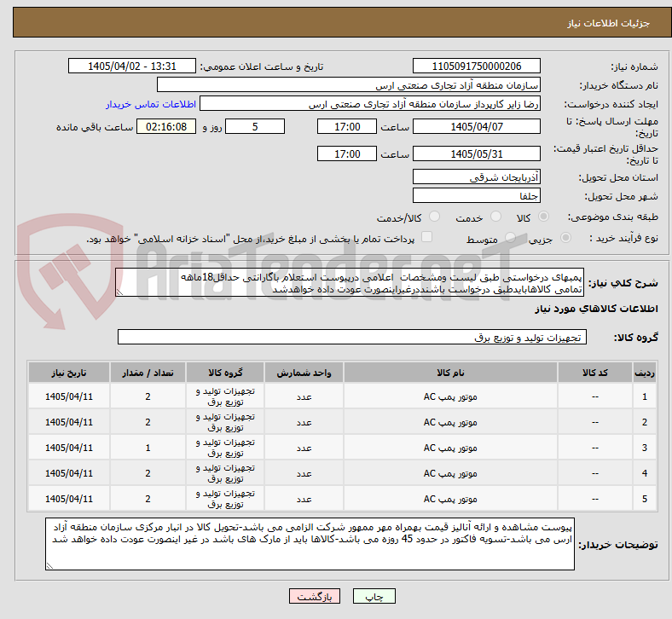Click the response deadline time 17:00 field
This screenshot has height=619, width=672.
pyautogui.click(x=347, y=126)
